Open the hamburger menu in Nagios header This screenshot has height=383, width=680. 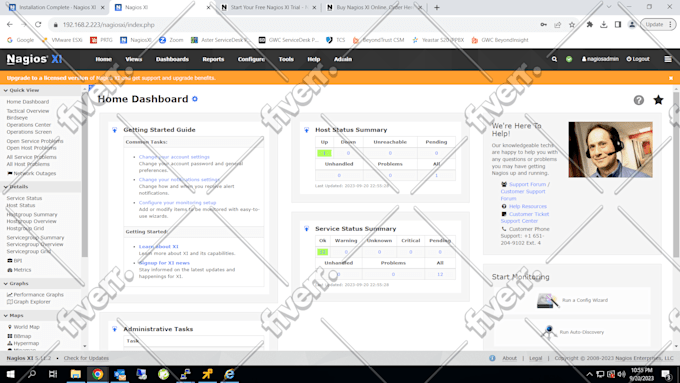(x=668, y=59)
